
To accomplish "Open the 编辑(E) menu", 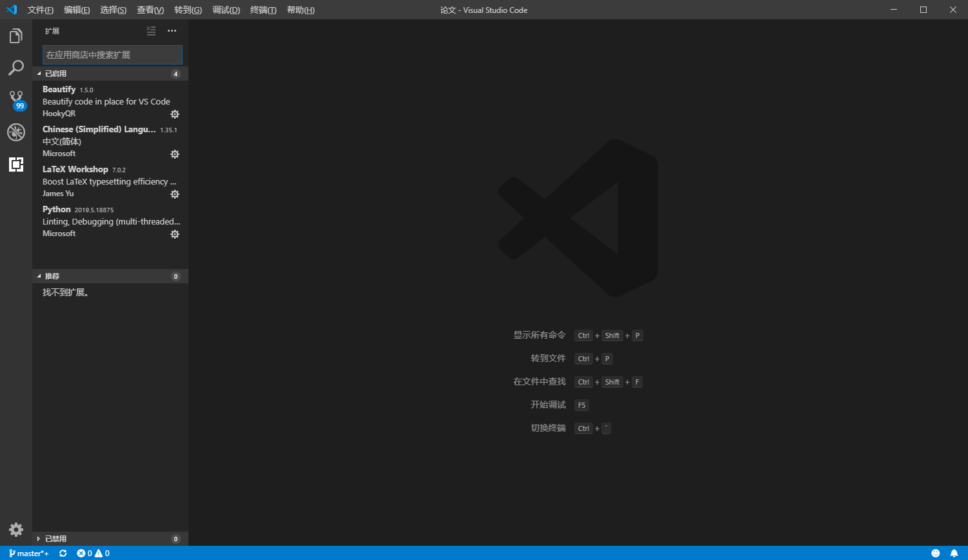I will pos(77,10).
